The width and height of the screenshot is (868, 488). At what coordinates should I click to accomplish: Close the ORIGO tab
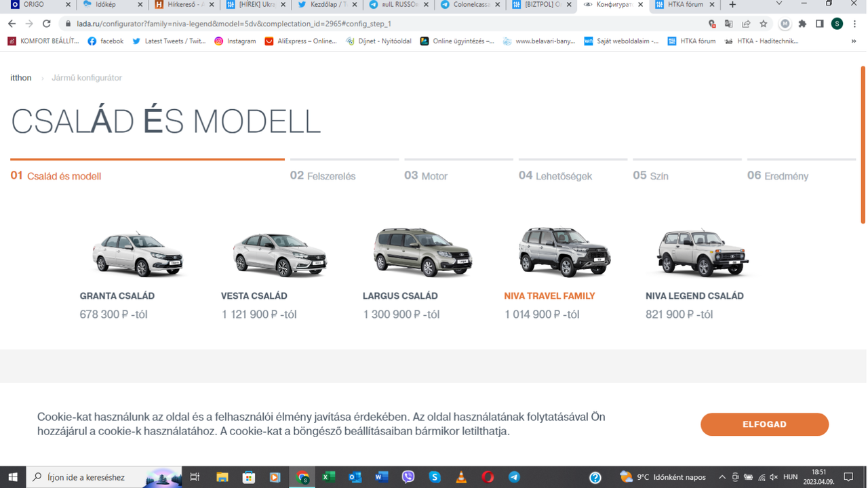pyautogui.click(x=68, y=5)
